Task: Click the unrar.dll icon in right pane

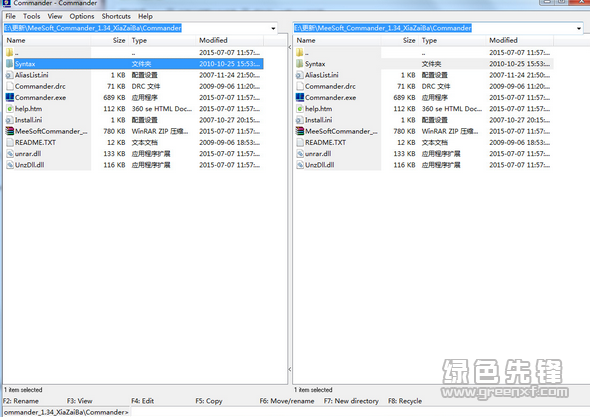Action: (x=300, y=154)
